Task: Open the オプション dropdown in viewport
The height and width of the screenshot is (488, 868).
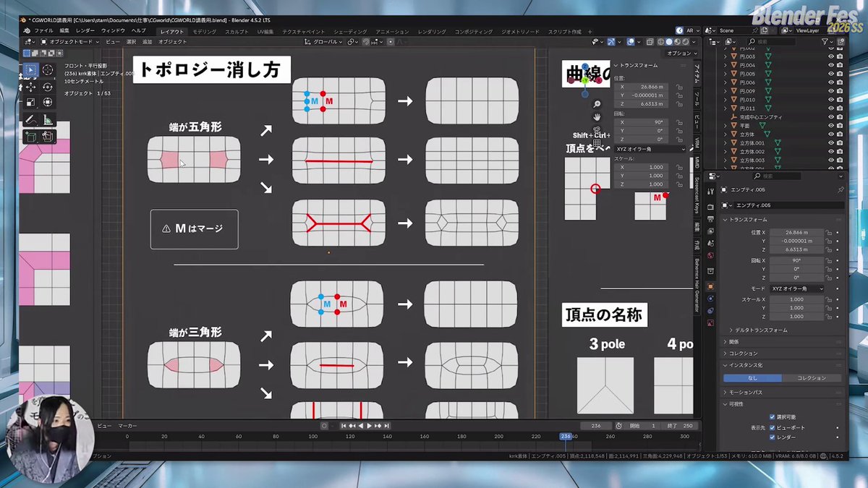Action: 681,53
